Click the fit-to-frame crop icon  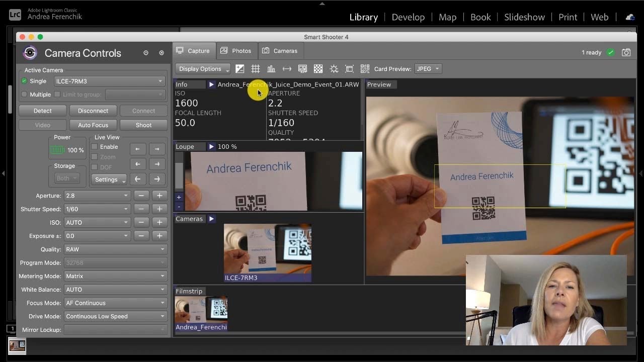[x=349, y=69]
